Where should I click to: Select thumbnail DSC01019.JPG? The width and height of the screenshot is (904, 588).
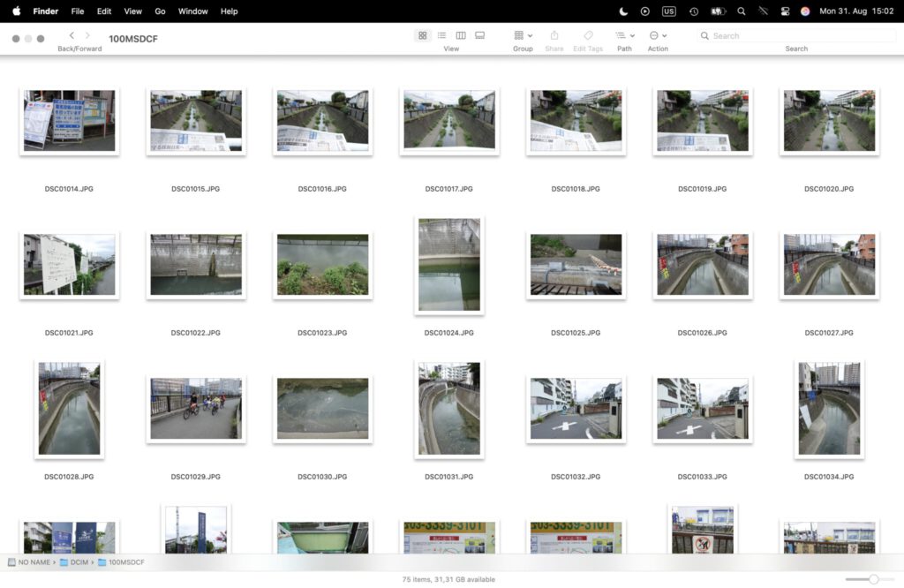coord(703,120)
